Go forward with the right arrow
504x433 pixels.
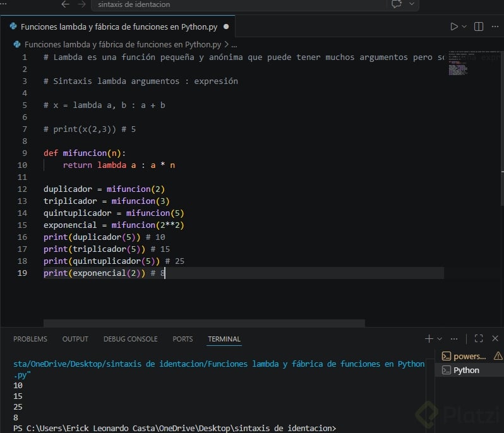tap(81, 4)
